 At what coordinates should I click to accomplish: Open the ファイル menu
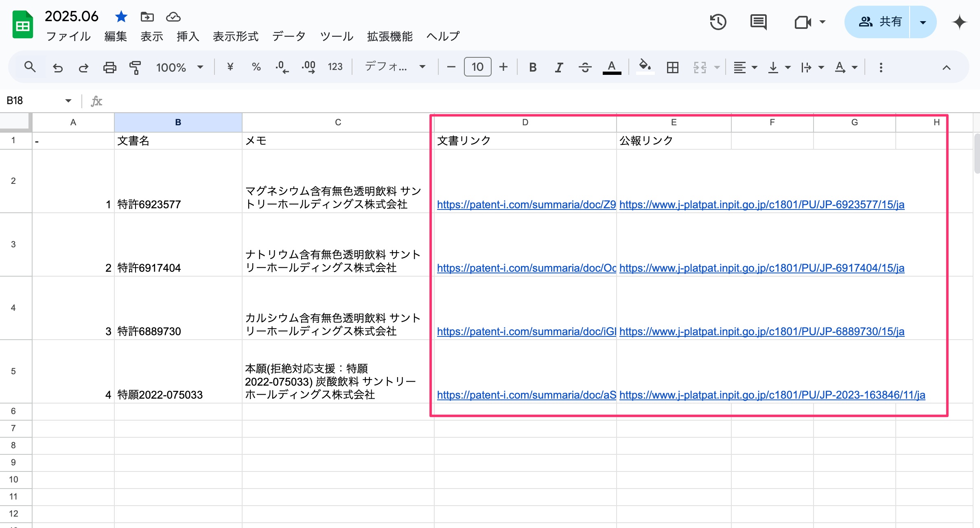click(68, 36)
